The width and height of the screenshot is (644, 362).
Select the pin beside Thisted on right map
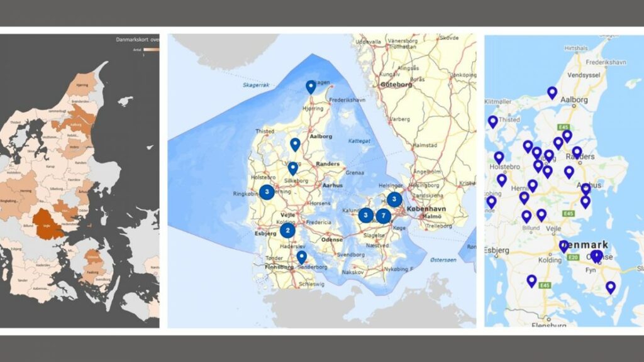pos(493,121)
